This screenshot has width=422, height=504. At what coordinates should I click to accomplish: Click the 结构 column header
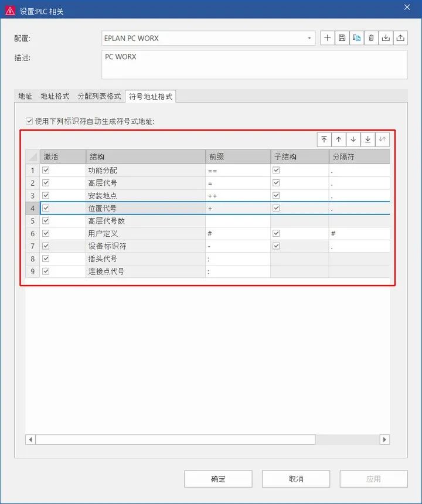tap(145, 157)
